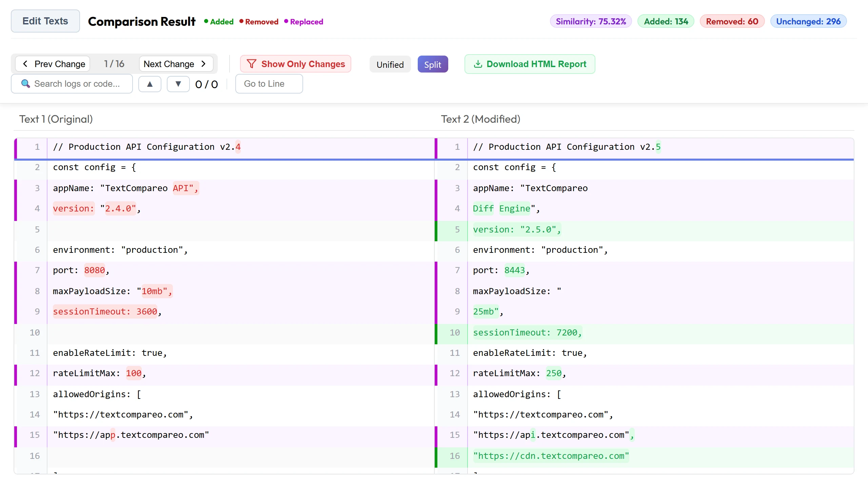This screenshot has height=488, width=868.
Task: Go to Prev Change
Action: click(53, 64)
